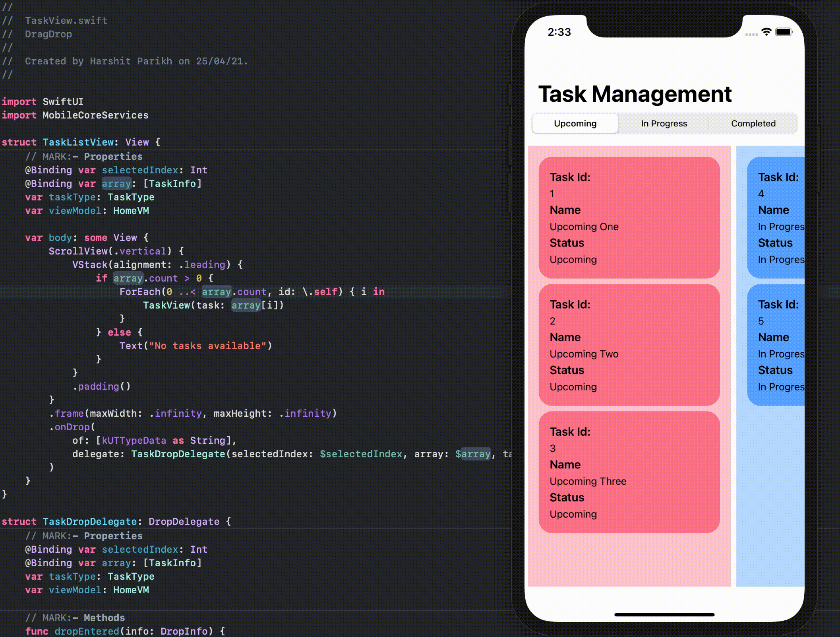
Task: Click the TaskListView struct name in code
Action: coord(78,142)
